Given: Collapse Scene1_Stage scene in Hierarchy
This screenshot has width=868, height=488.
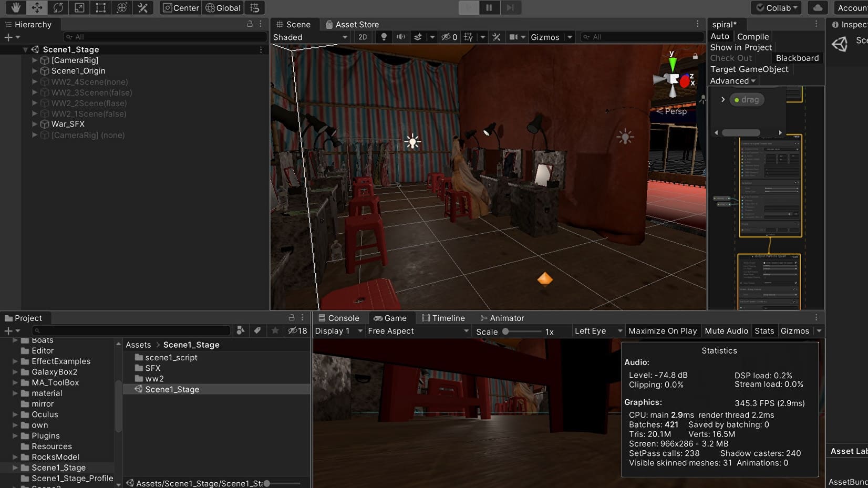Looking at the screenshot, I should [25, 49].
